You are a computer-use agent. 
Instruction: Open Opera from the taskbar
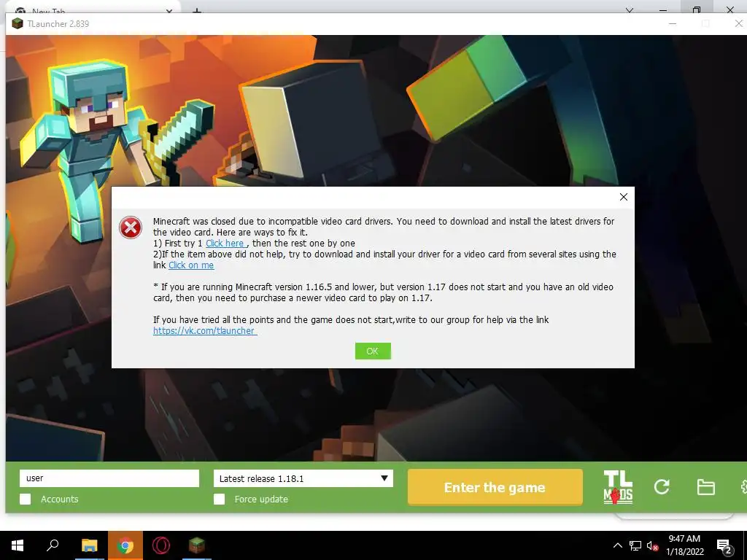tap(161, 545)
